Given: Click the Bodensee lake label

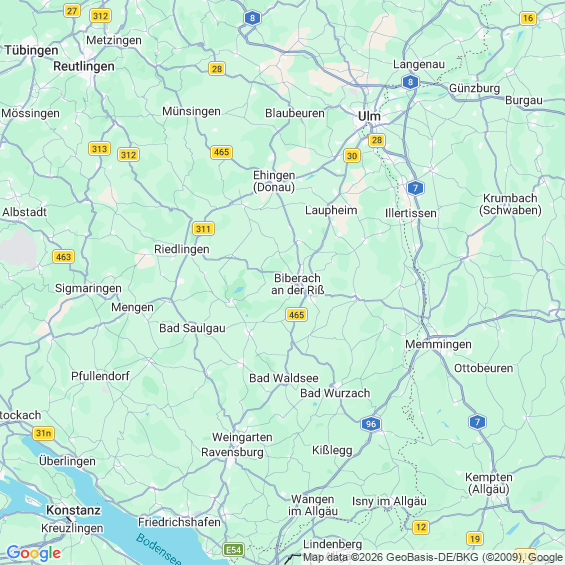Looking at the screenshot, I should coord(159,549).
